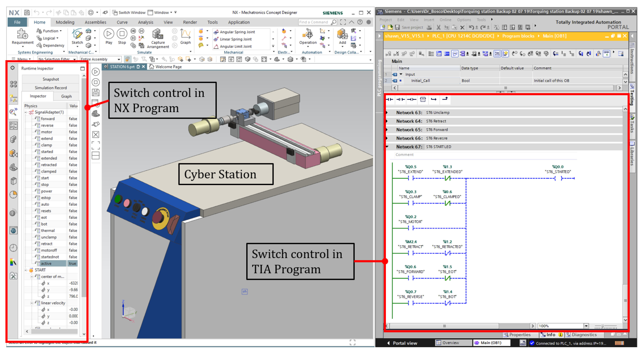Insert normally open contact in ladder toolbar

390,99
